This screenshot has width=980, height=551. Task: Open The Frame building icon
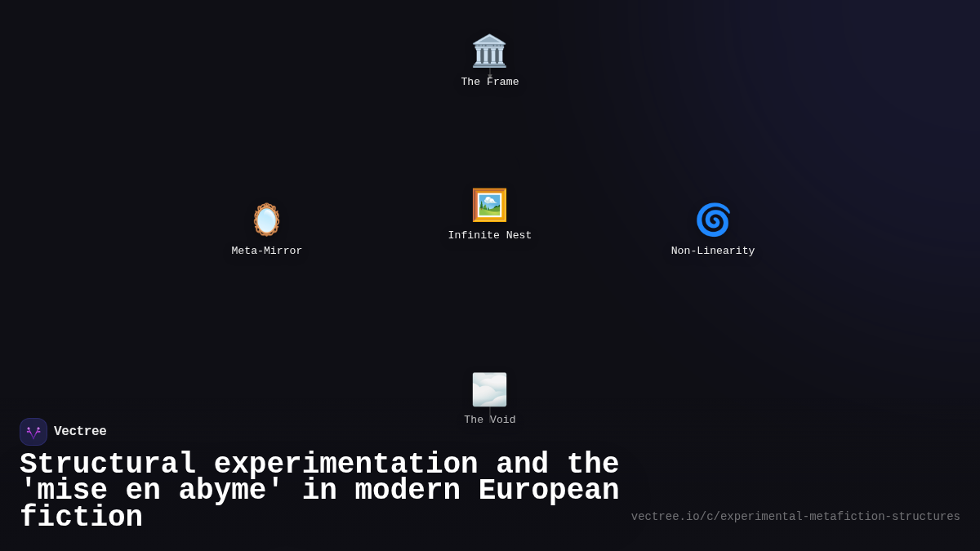[x=490, y=52]
